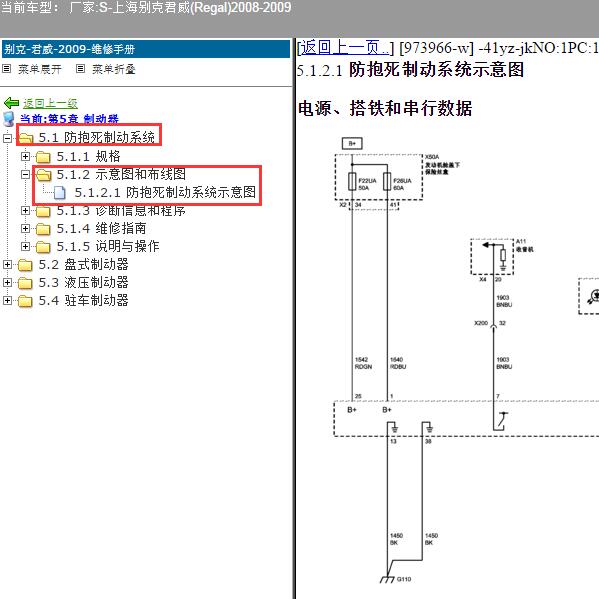Collapse the 5.1.2 示意图和布线图 node
599x599 pixels.
pyautogui.click(x=25, y=174)
